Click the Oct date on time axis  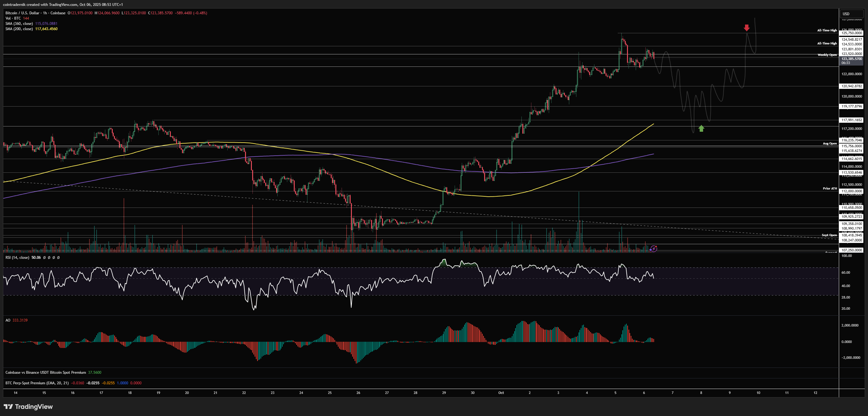point(501,393)
